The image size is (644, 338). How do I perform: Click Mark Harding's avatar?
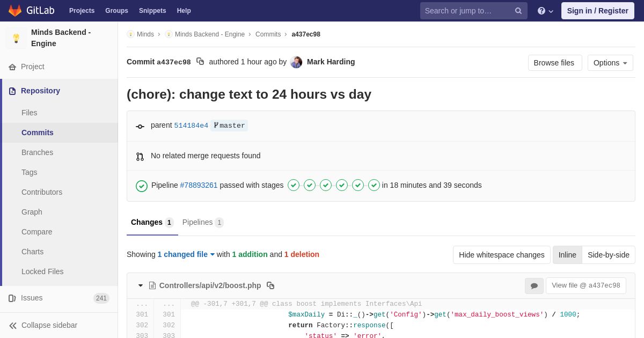click(x=296, y=62)
